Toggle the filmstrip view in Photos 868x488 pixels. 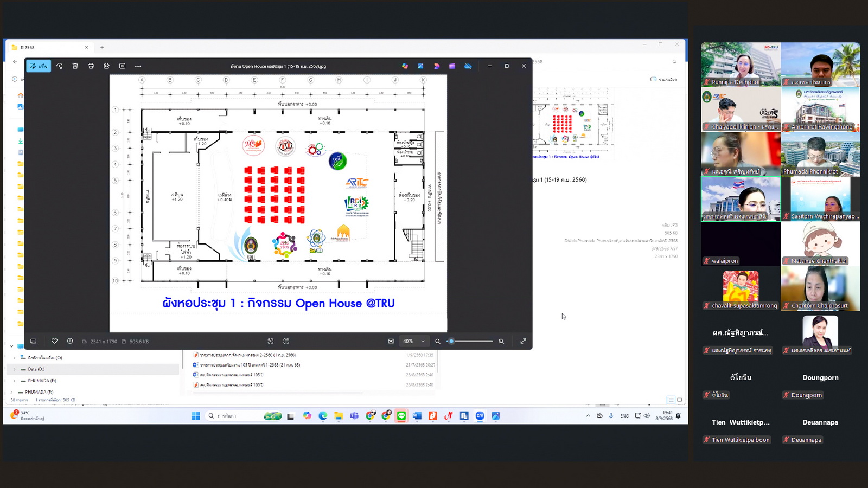(34, 341)
